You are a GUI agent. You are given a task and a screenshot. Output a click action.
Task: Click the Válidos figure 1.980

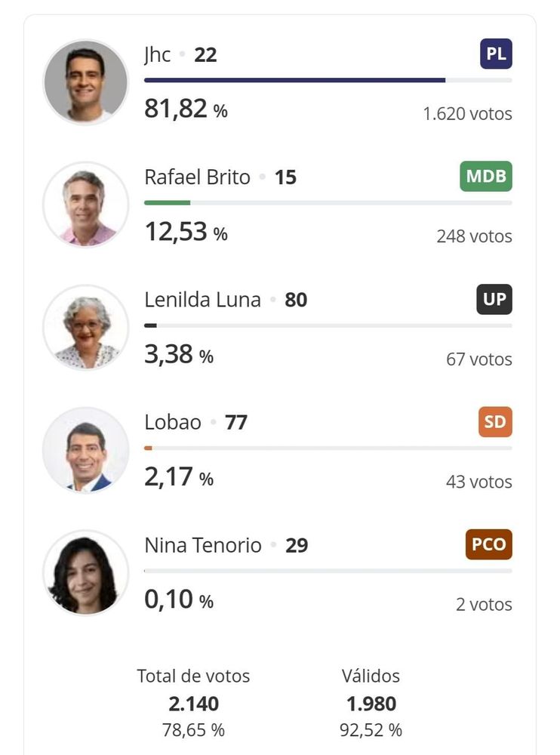[371, 704]
